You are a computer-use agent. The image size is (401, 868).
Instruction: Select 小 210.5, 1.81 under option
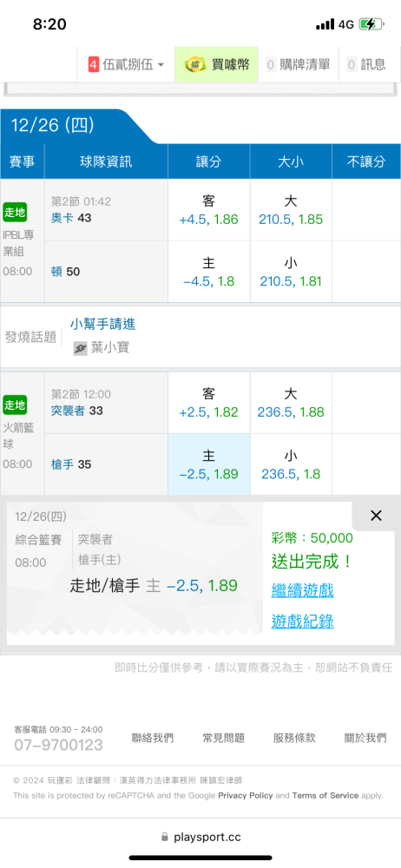pos(291,272)
